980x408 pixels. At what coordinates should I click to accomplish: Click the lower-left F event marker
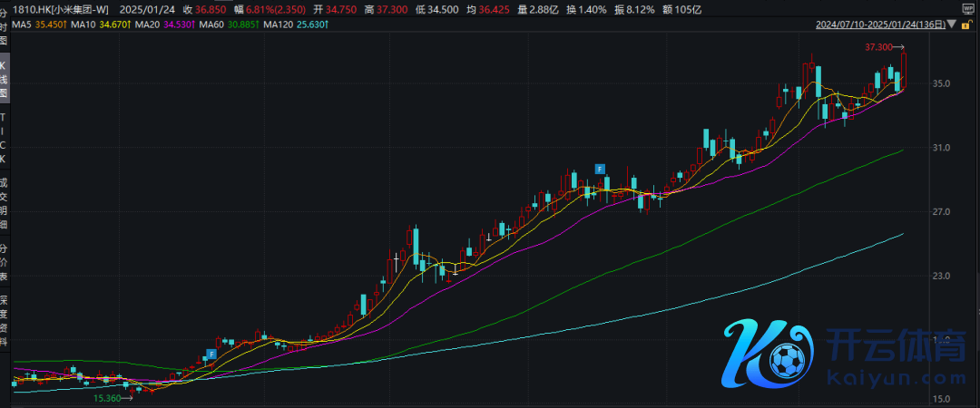point(211,353)
